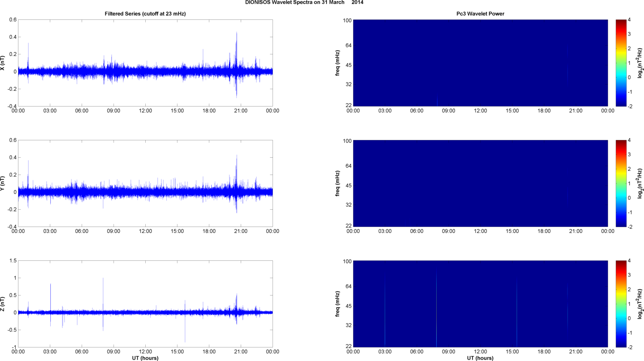The width and height of the screenshot is (644, 361).
Task: Click inside the bottom Pc3 wavelet spectrogram
Action: (480, 304)
